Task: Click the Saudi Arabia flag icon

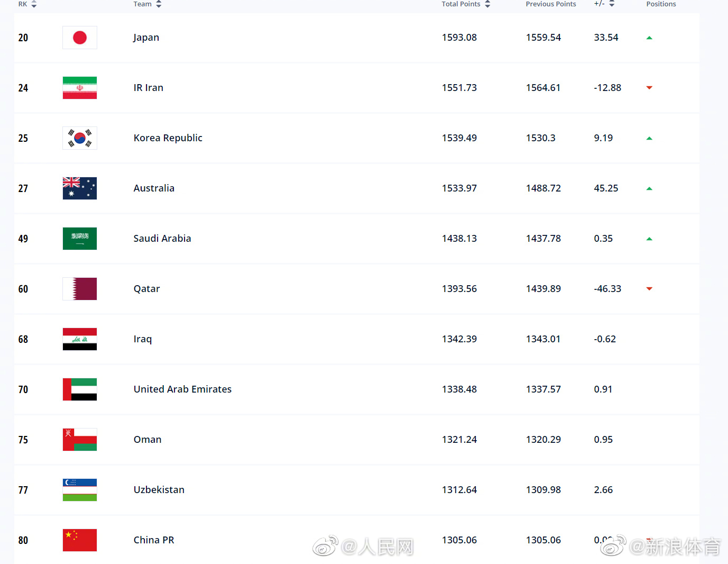Action: point(80,239)
